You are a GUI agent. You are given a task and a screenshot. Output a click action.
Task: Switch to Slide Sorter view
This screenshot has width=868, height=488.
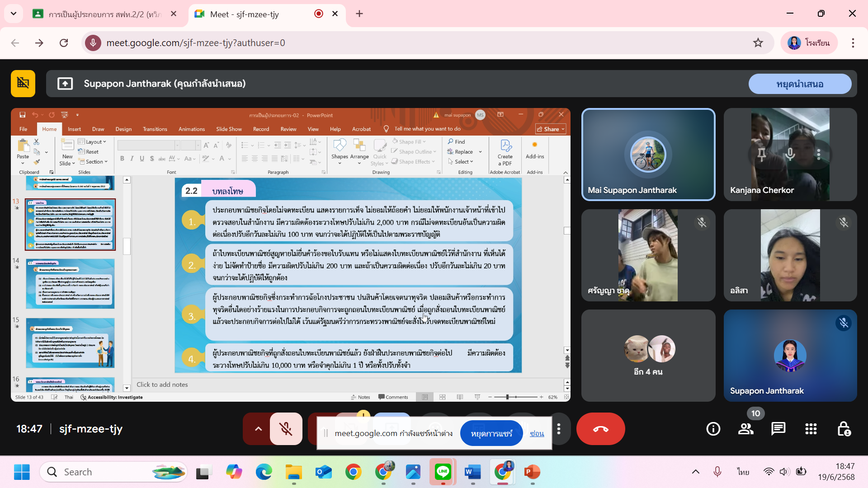443,397
